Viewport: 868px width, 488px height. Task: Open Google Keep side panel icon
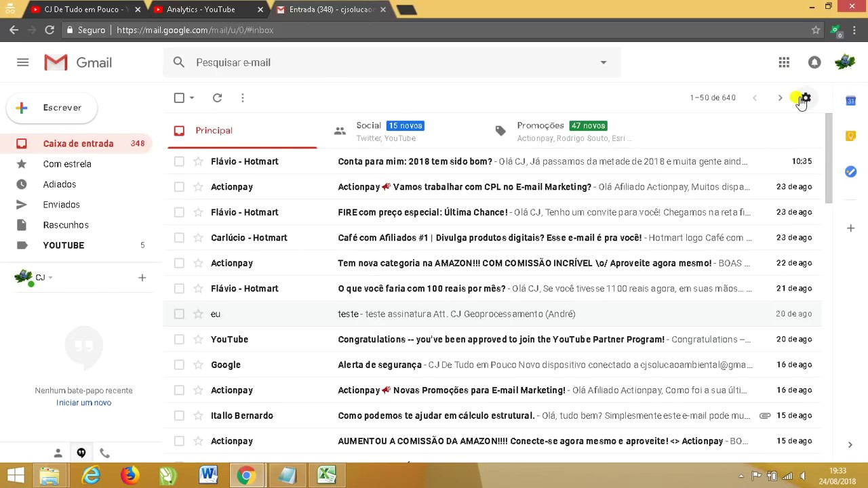[850, 136]
